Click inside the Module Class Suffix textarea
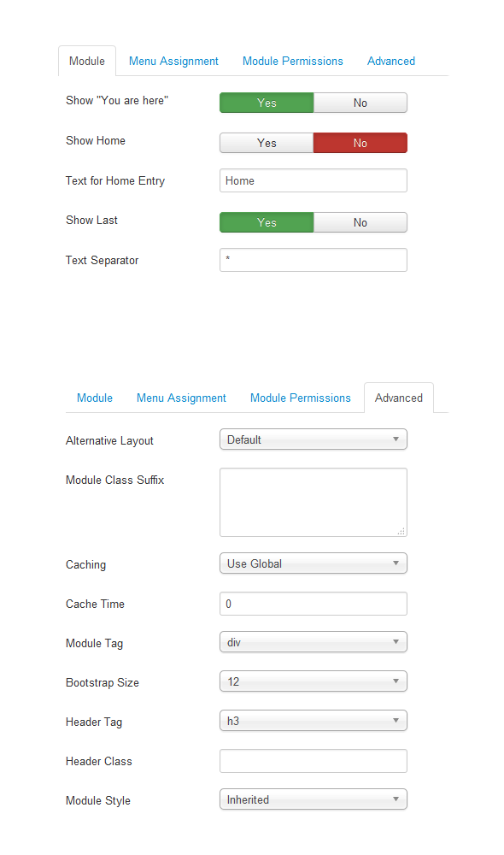The height and width of the screenshot is (855, 504). 314,502
